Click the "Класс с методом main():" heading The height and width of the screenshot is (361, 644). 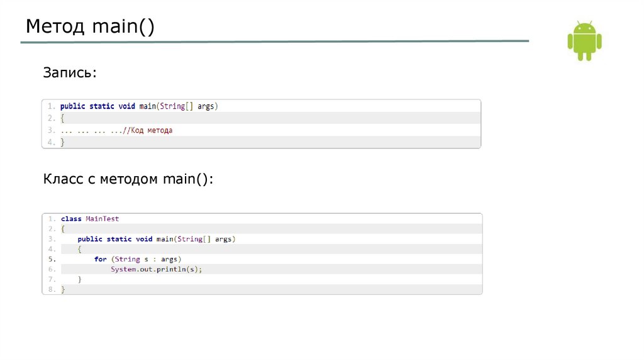click(128, 179)
